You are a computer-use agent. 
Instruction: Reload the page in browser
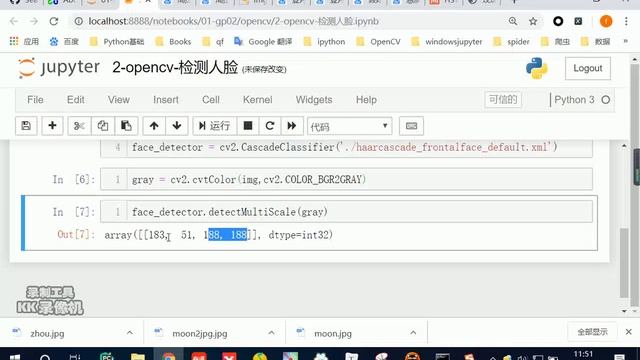point(54,21)
